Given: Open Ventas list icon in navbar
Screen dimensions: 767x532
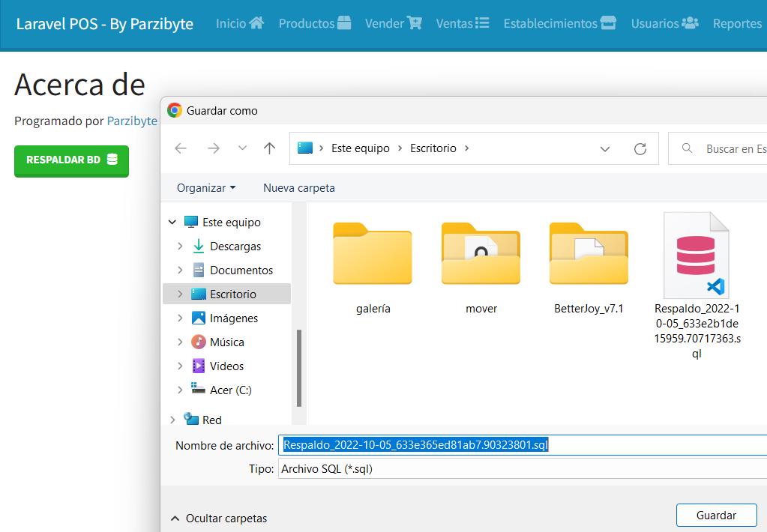Looking at the screenshot, I should coord(482,22).
